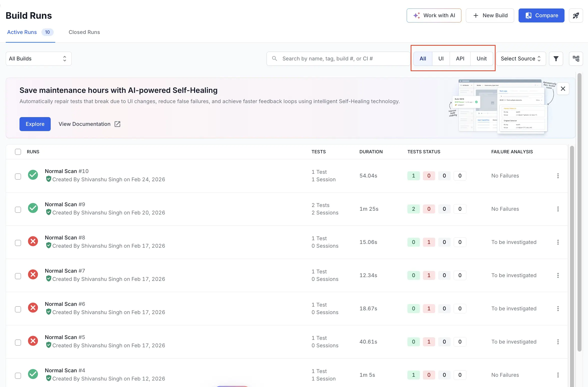Click failed status icon of Normal Scan #7
The width and height of the screenshot is (588, 387).
33,274
